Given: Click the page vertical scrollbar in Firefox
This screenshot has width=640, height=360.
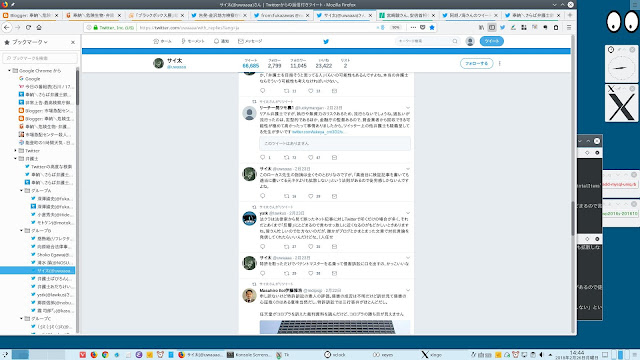Looking at the screenshot, I should [x=573, y=218].
